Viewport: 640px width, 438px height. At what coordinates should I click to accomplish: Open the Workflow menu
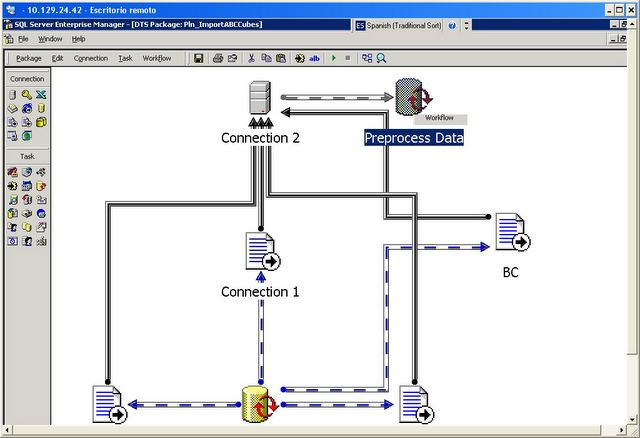pos(157,58)
